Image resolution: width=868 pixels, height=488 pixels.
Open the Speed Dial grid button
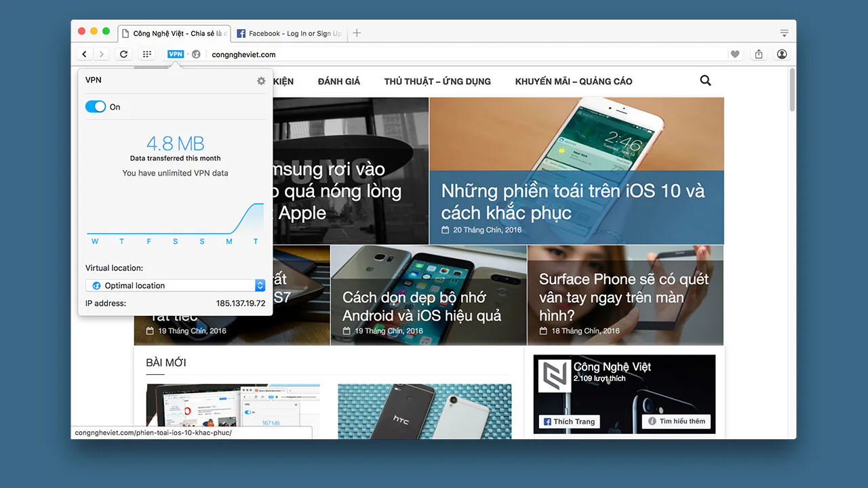[x=147, y=54]
